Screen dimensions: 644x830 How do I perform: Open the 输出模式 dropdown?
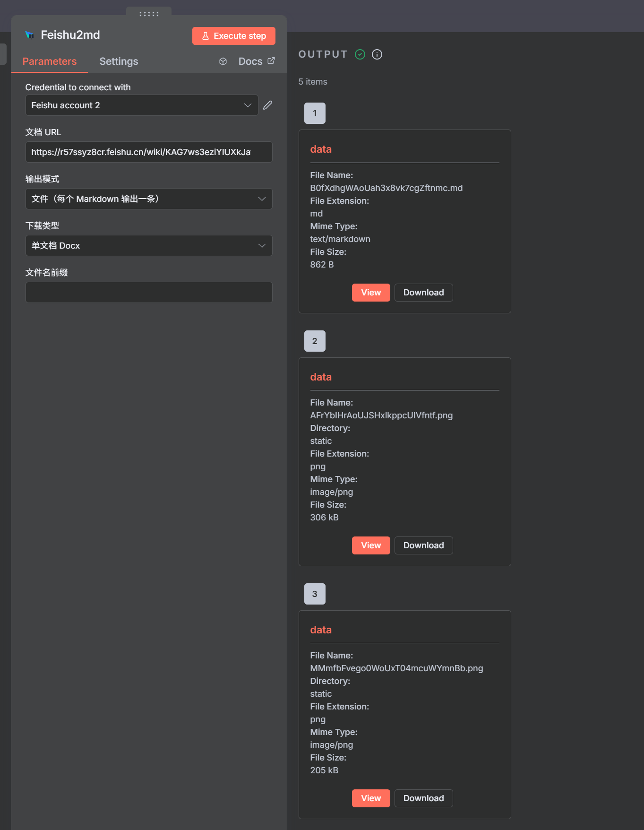[149, 199]
